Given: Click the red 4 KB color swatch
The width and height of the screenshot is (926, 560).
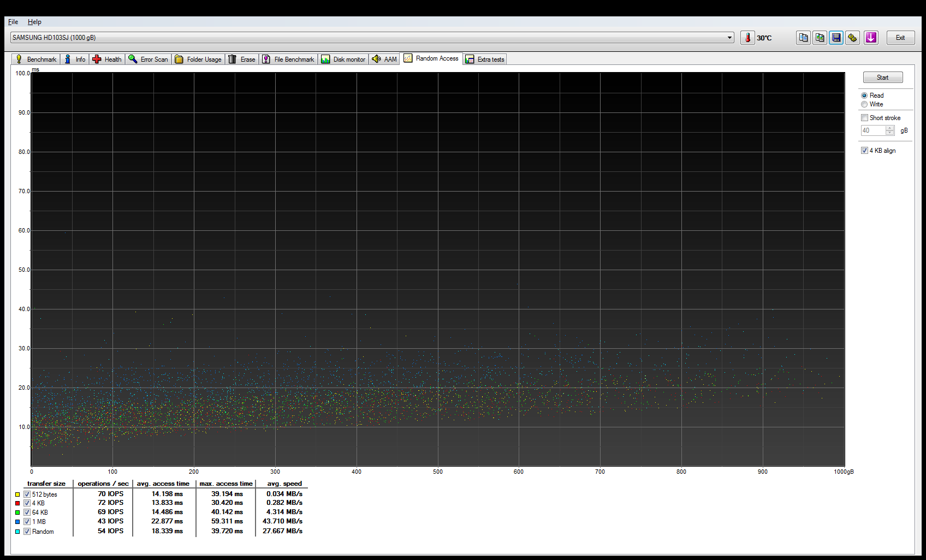Looking at the screenshot, I should tap(17, 503).
